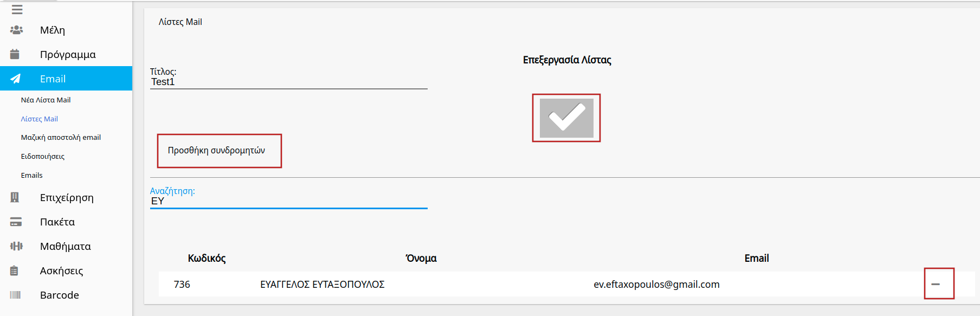980x316 pixels.
Task: Click the paper plane Email icon
Action: pos(16,79)
